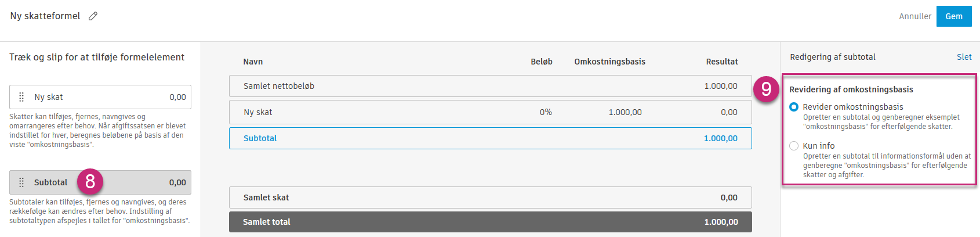This screenshot has width=980, height=237.
Task: Click the Samlet skat row
Action: point(490,198)
